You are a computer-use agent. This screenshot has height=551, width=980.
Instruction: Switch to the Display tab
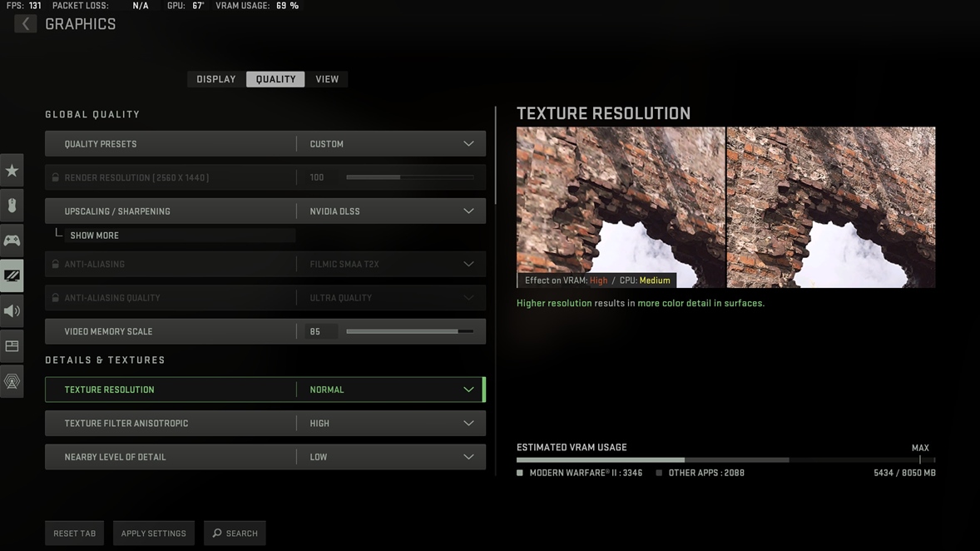click(x=216, y=79)
